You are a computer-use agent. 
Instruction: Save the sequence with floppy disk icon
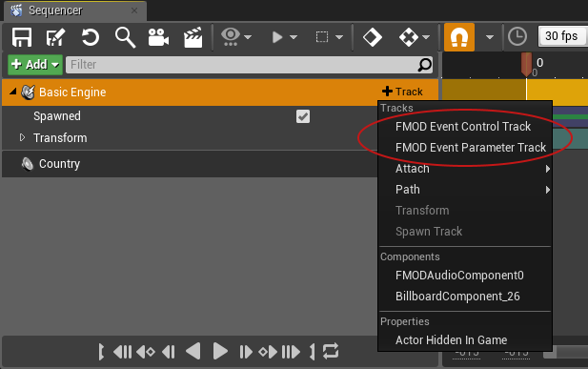pyautogui.click(x=22, y=37)
